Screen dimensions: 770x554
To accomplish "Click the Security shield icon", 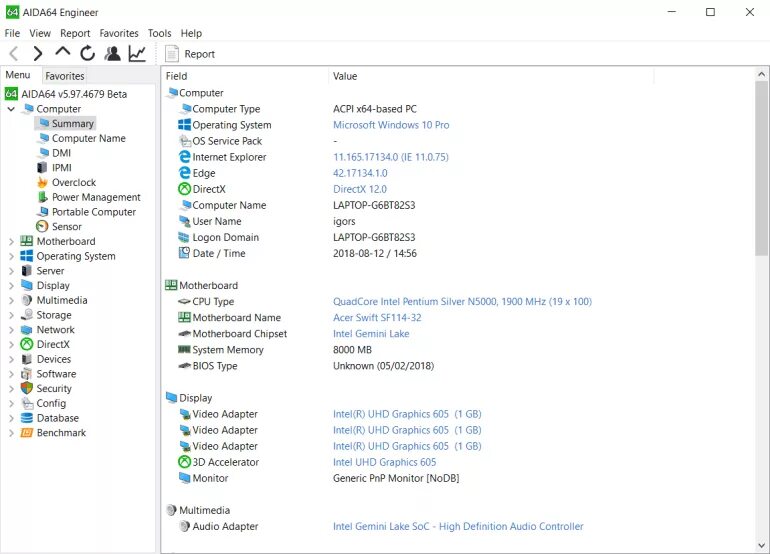I will pos(27,388).
